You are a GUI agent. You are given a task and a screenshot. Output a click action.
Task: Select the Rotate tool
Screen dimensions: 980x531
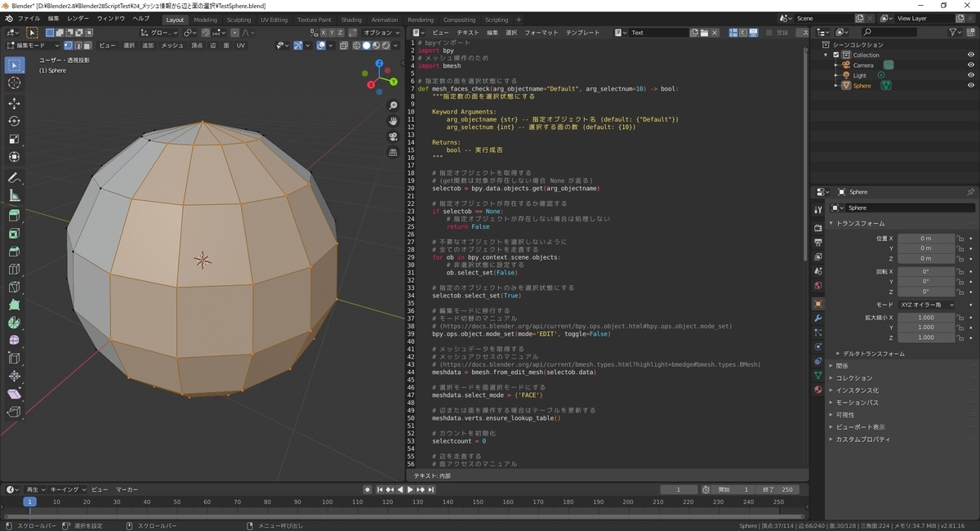point(14,118)
